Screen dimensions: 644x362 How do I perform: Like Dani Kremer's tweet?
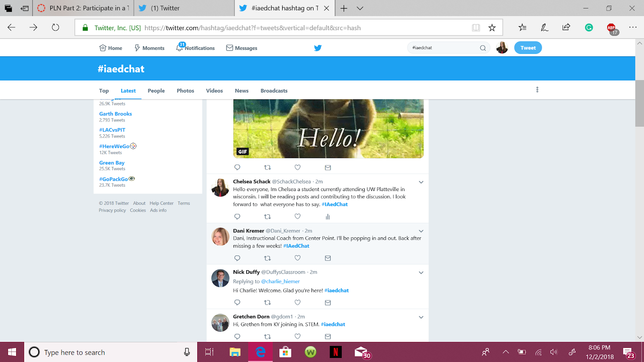point(297,258)
